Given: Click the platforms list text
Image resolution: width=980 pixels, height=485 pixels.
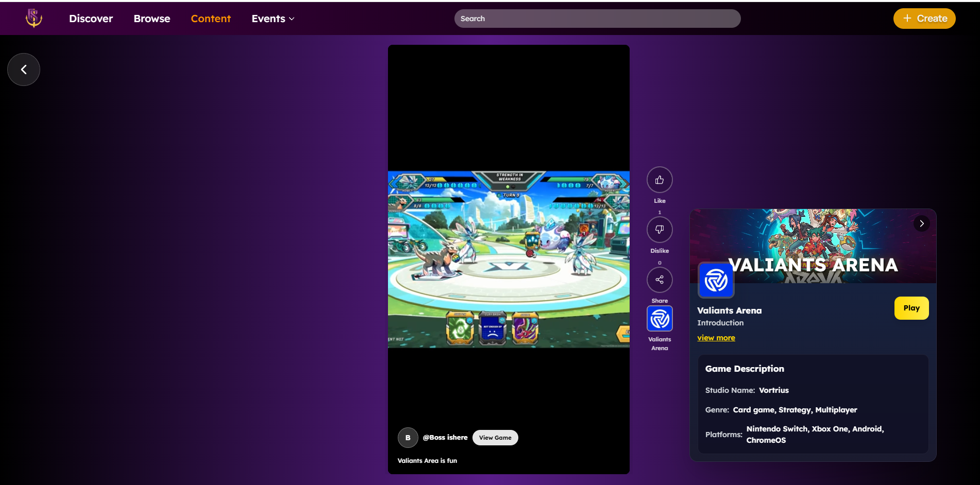Looking at the screenshot, I should click(x=815, y=435).
